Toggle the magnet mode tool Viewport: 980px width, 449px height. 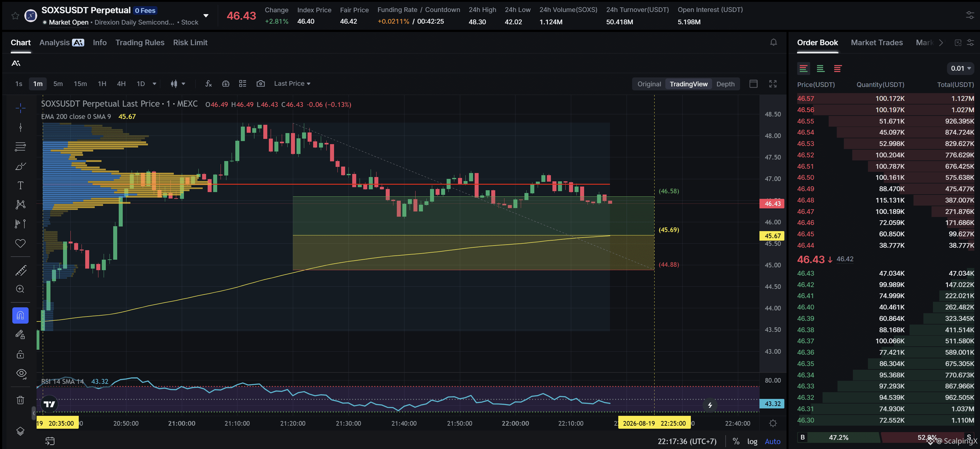click(x=21, y=316)
